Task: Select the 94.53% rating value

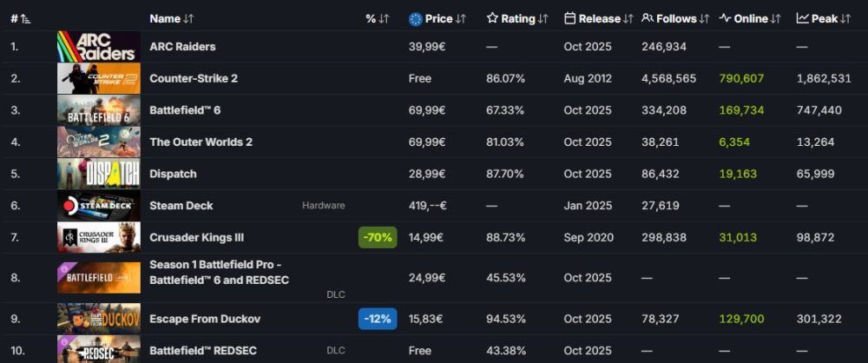Action: (x=505, y=319)
